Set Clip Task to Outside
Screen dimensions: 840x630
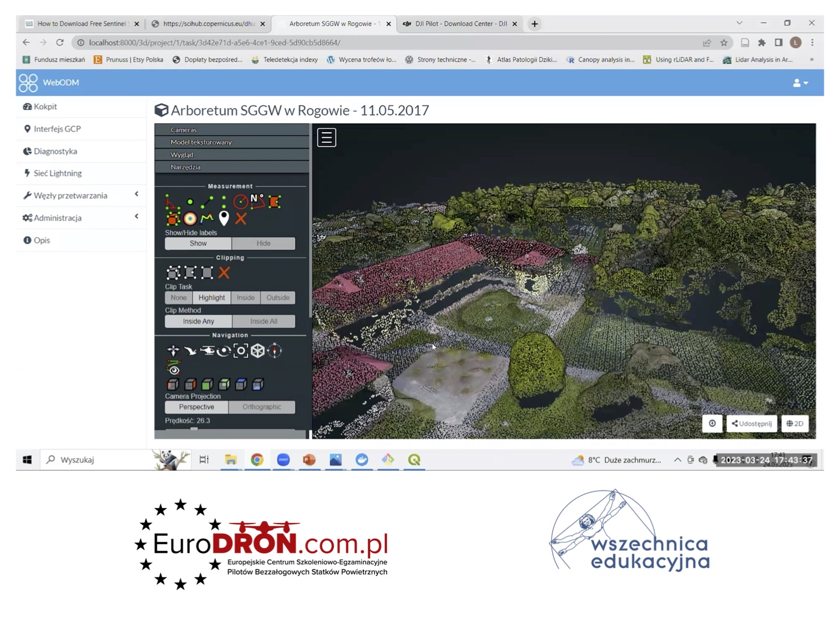point(278,298)
